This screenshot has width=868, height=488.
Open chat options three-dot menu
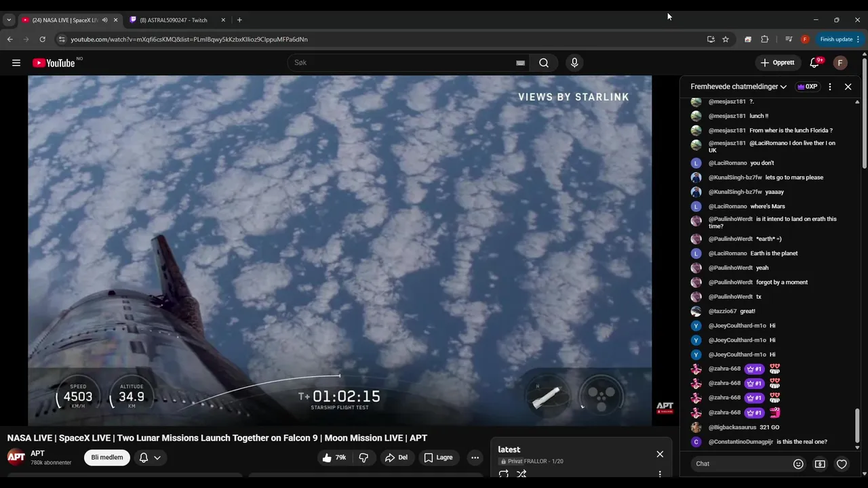pos(830,87)
